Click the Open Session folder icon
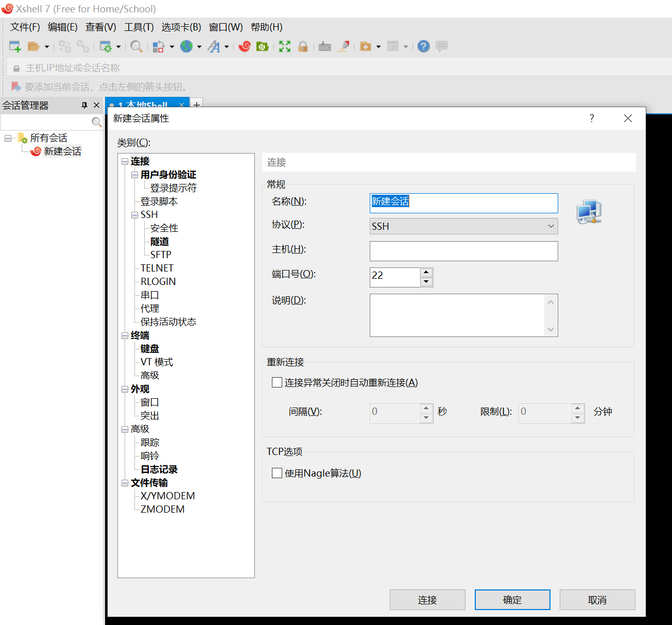The image size is (672, 625). (33, 46)
